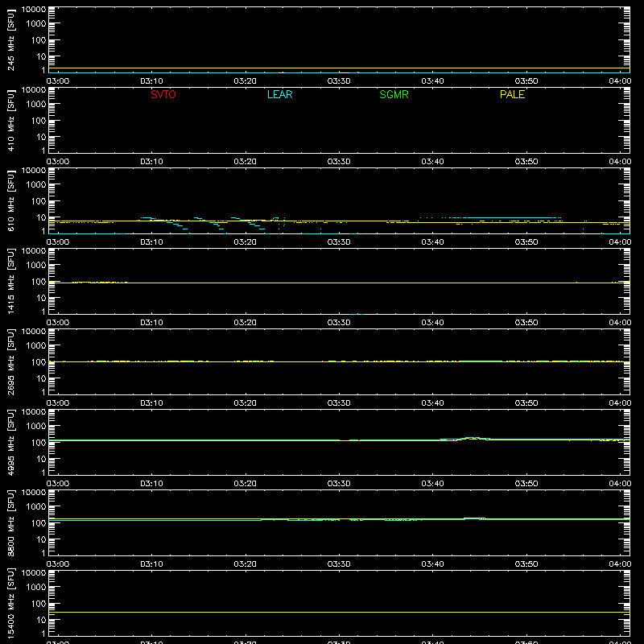Click the 03:30 tick below the 1415 MHz plot
Viewport: 644px width, 644px height.
(x=339, y=323)
